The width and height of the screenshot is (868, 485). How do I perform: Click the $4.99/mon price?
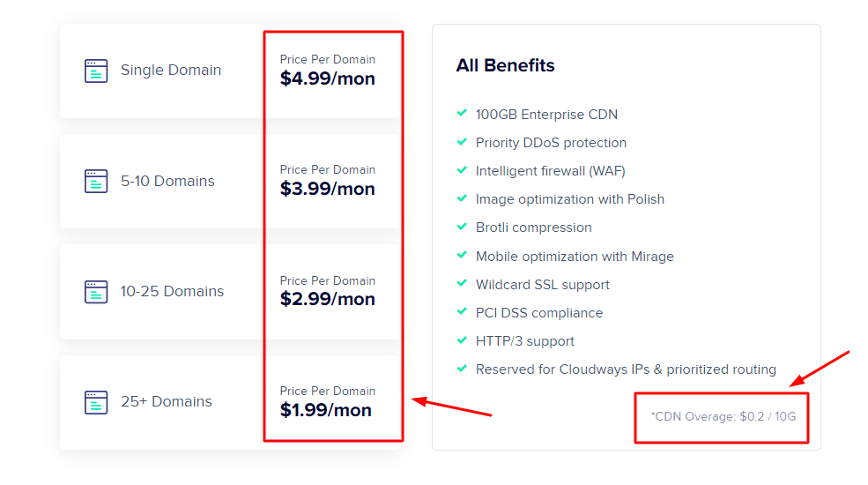coord(328,78)
